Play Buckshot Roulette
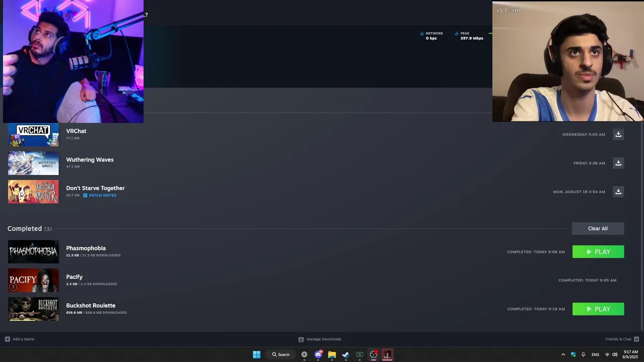Screen dimensions: 644x362 (x=598, y=309)
